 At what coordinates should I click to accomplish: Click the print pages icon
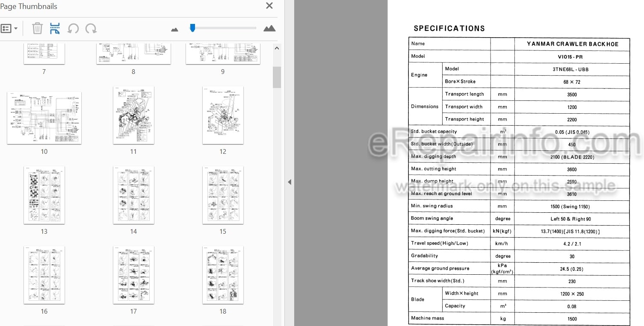coord(55,29)
